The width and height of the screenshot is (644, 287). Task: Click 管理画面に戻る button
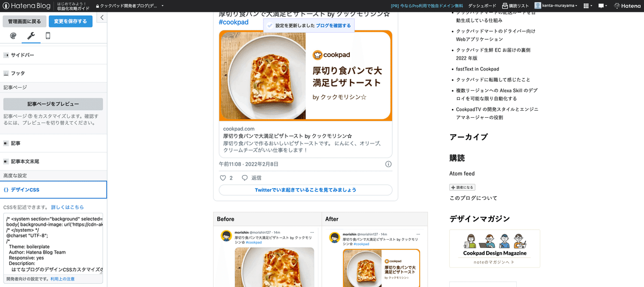coord(24,21)
